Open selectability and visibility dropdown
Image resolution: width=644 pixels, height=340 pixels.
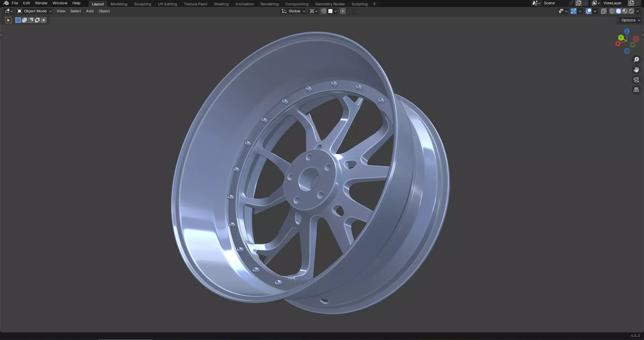point(563,11)
